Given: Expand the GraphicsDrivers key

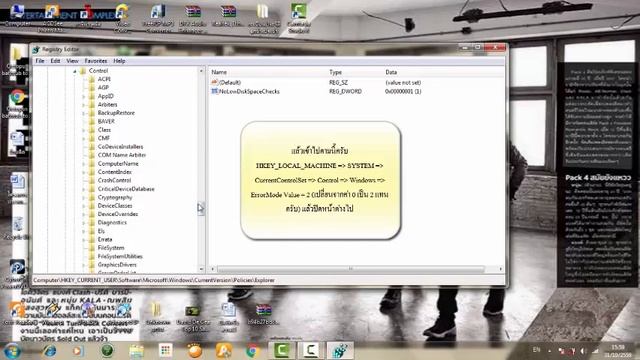Looking at the screenshot, I should (x=84, y=265).
